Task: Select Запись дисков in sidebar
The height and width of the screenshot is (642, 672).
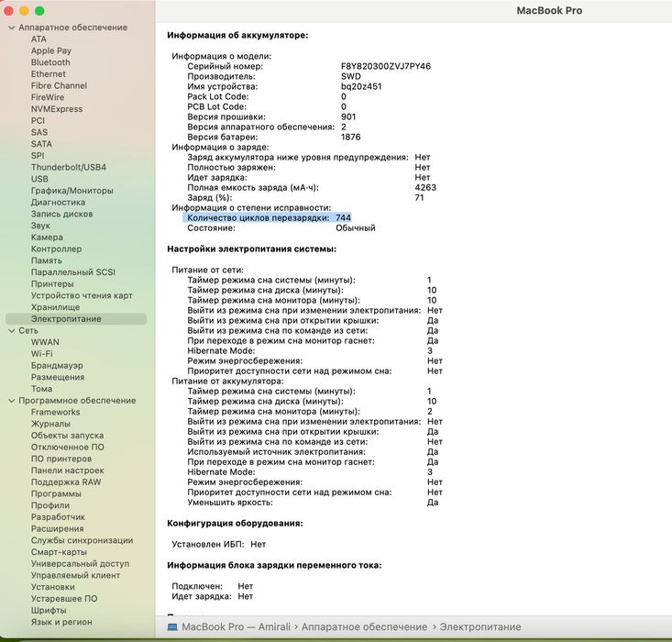Action: pyautogui.click(x=61, y=214)
